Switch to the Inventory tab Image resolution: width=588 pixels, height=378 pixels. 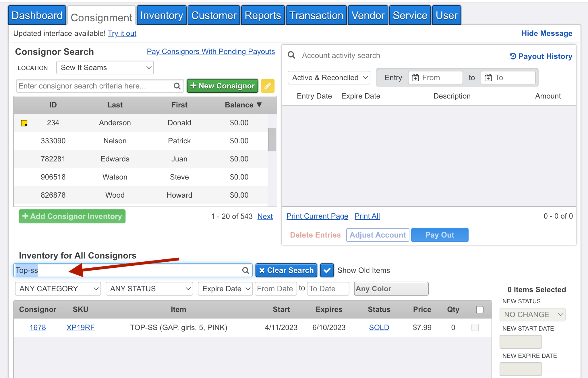(x=162, y=16)
